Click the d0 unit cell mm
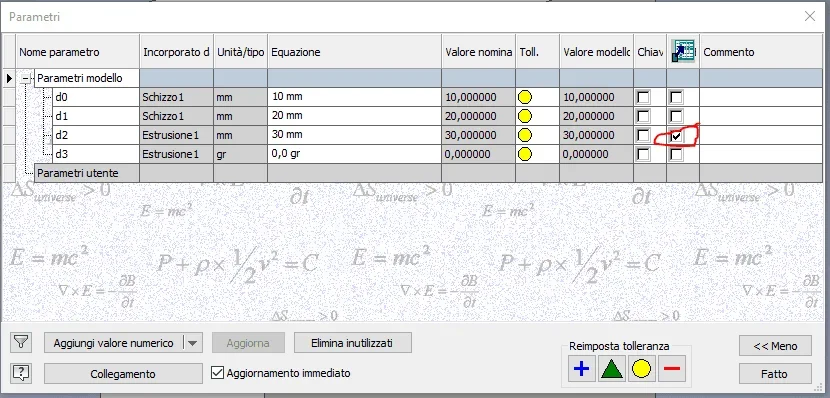Viewport: 830px width, 398px height. pyautogui.click(x=241, y=97)
